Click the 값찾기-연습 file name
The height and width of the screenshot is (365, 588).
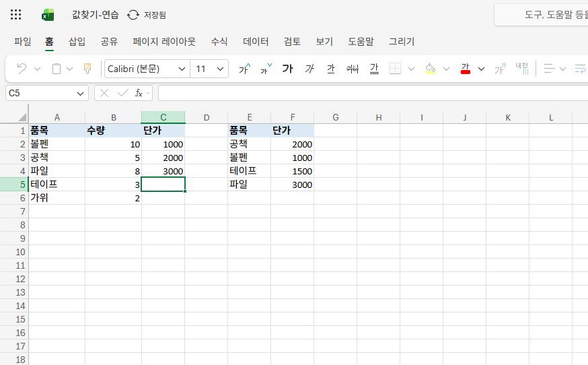click(x=96, y=15)
